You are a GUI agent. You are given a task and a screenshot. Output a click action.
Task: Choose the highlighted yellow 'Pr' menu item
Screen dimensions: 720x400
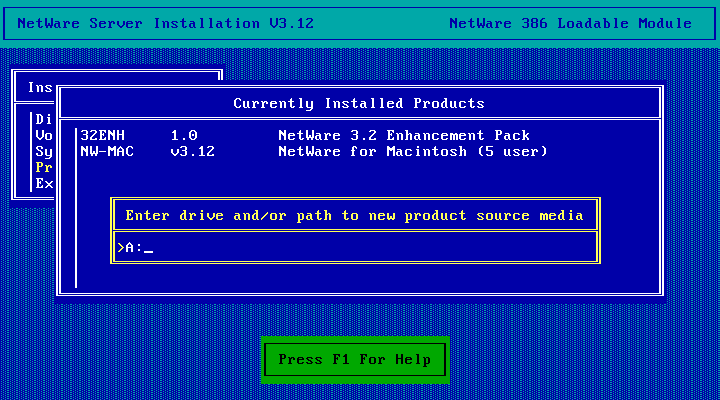44,168
